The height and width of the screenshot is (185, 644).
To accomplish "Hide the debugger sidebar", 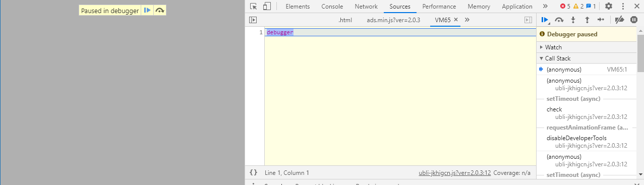I will [528, 20].
